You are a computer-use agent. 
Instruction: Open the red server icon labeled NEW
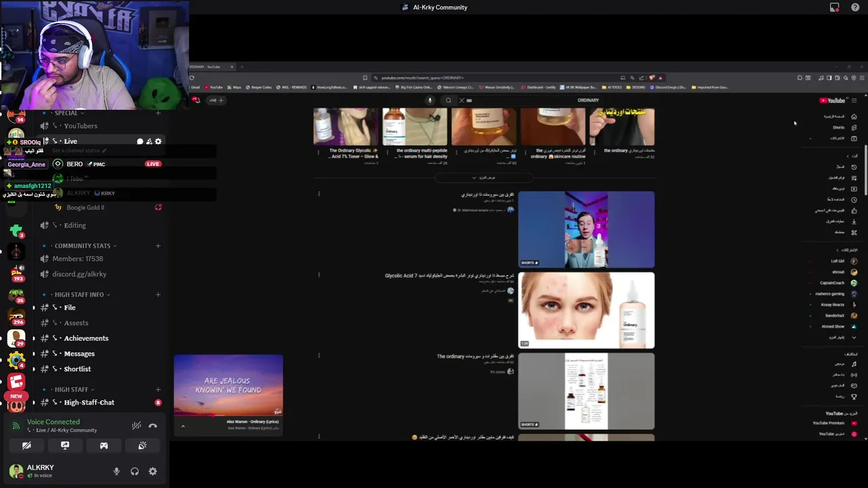pyautogui.click(x=16, y=382)
